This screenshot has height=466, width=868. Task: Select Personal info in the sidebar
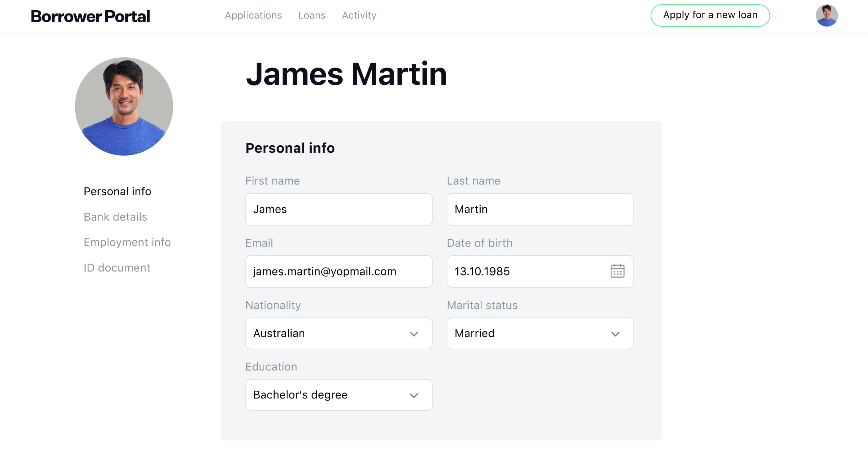pyautogui.click(x=117, y=191)
